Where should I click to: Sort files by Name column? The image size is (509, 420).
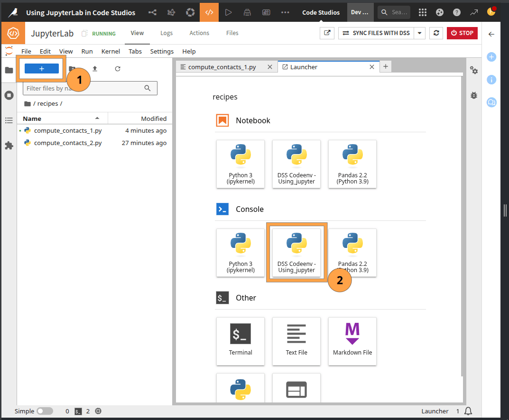click(x=61, y=119)
